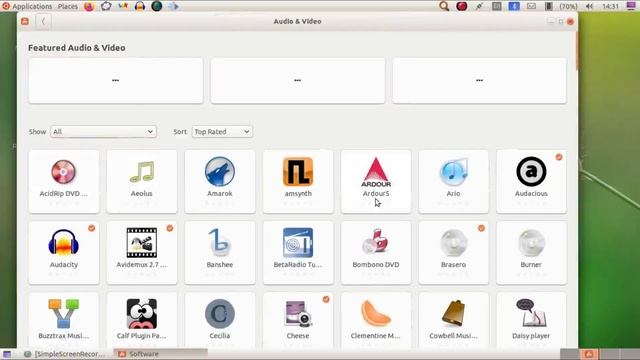Go back using the header arrow

click(43, 21)
